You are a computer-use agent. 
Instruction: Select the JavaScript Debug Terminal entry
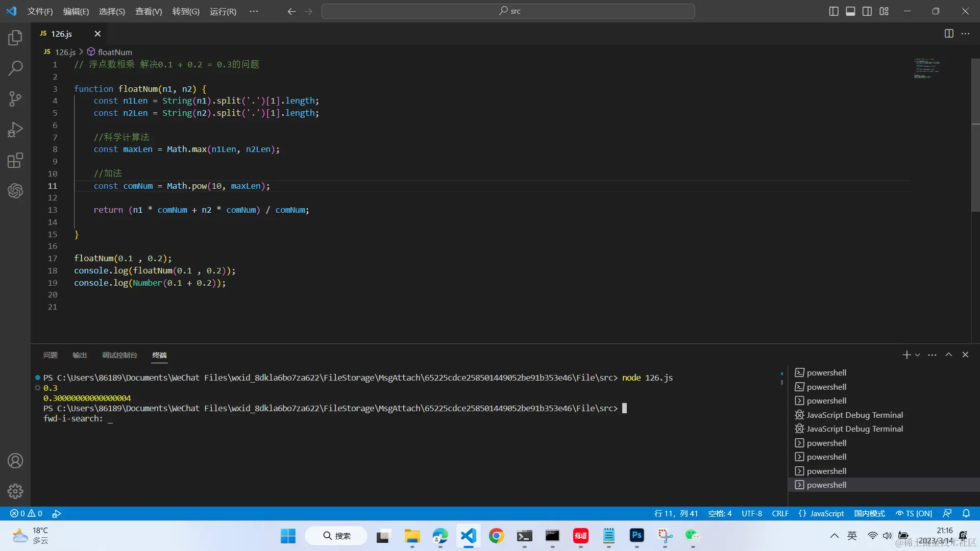click(854, 415)
